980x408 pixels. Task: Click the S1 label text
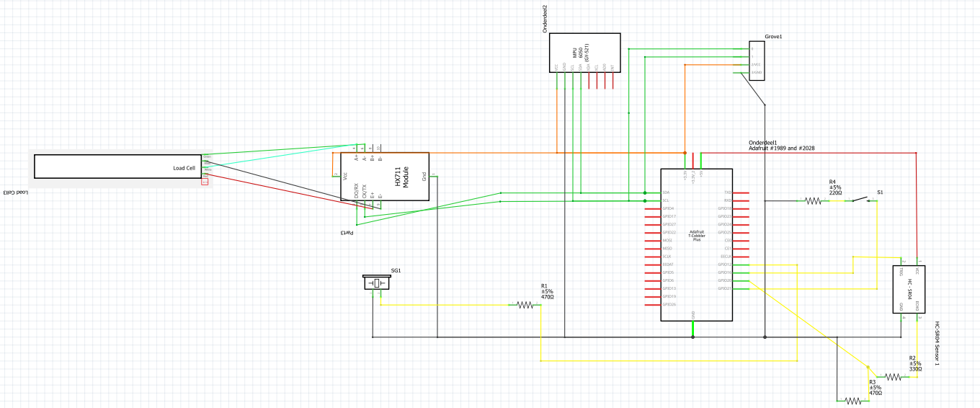[x=880, y=192]
